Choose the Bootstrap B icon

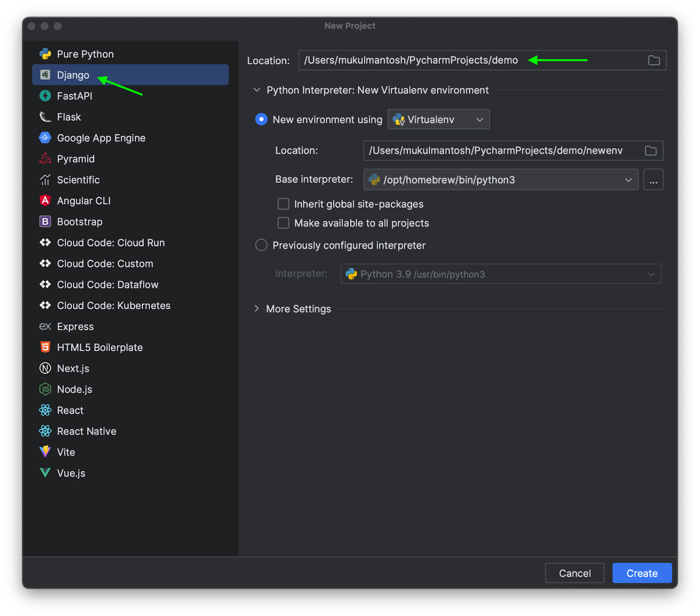point(45,222)
